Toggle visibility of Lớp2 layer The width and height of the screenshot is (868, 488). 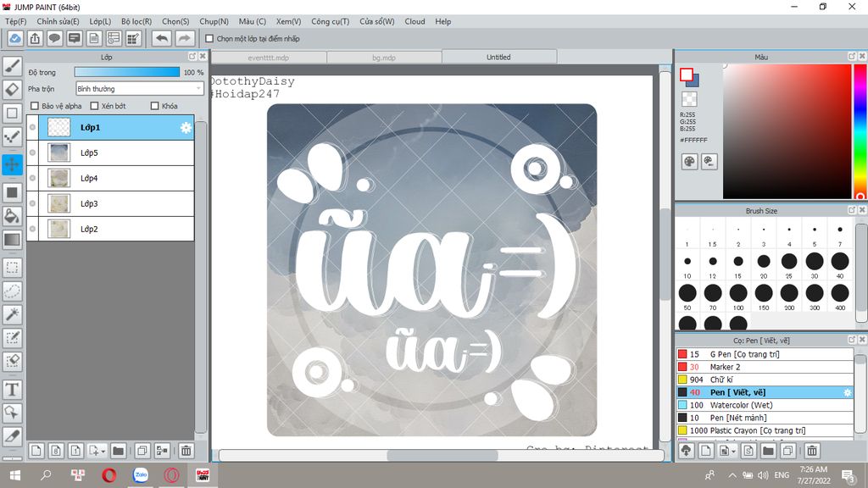tap(33, 229)
